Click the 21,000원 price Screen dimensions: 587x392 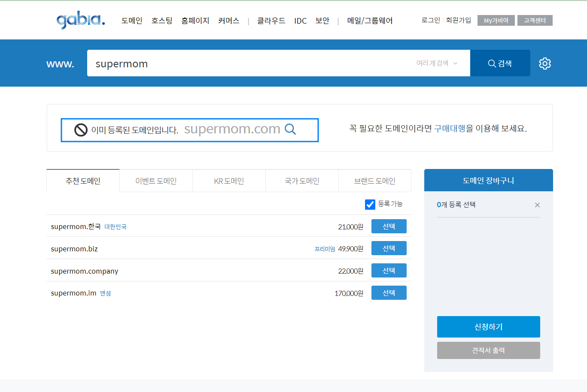coord(351,227)
